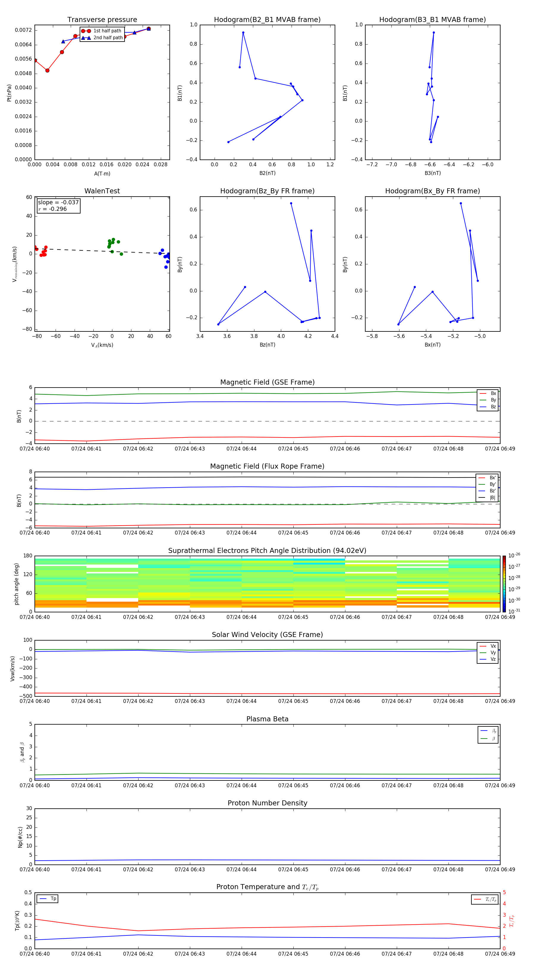
Task: Click the Suprathermal Electrons Pitch Angle Distribution title
Action: pyautogui.click(x=267, y=551)
